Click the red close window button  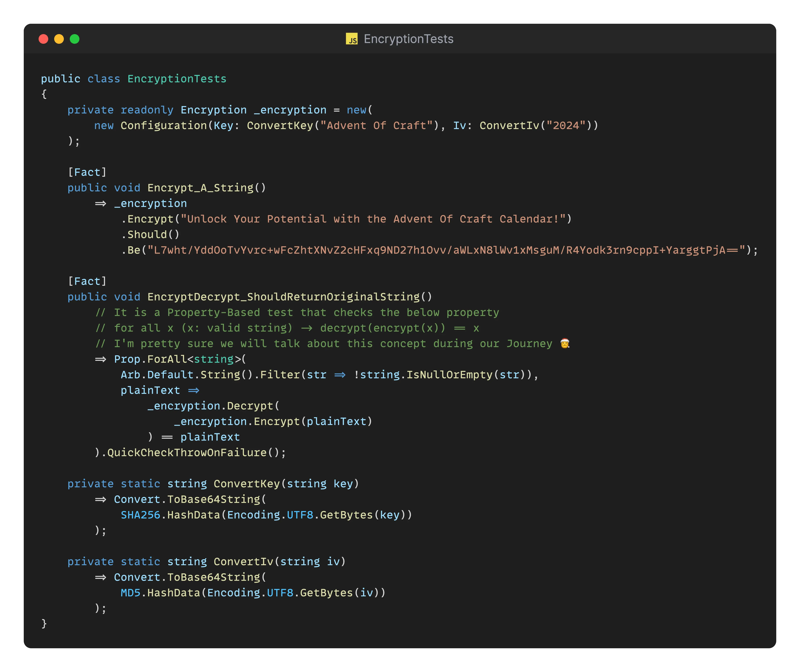point(43,39)
